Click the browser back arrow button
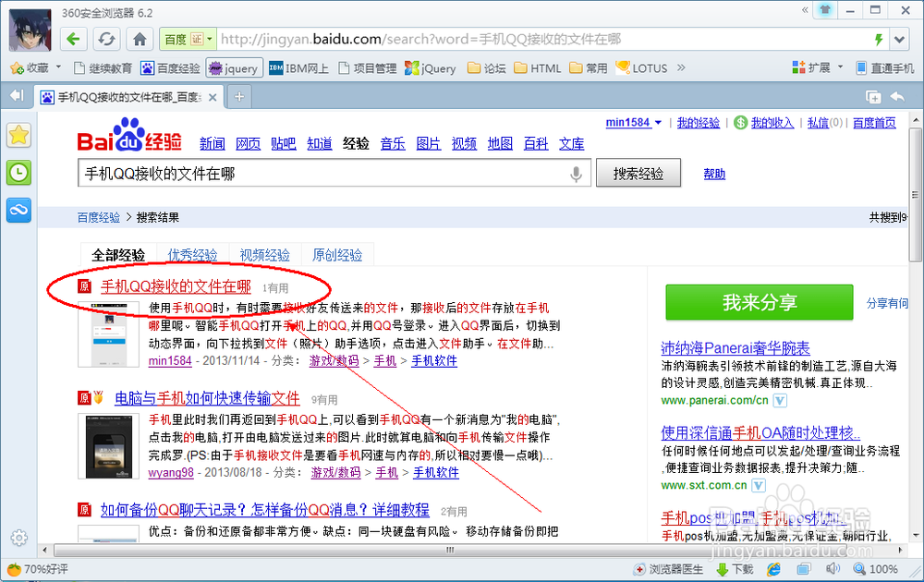 click(x=74, y=40)
